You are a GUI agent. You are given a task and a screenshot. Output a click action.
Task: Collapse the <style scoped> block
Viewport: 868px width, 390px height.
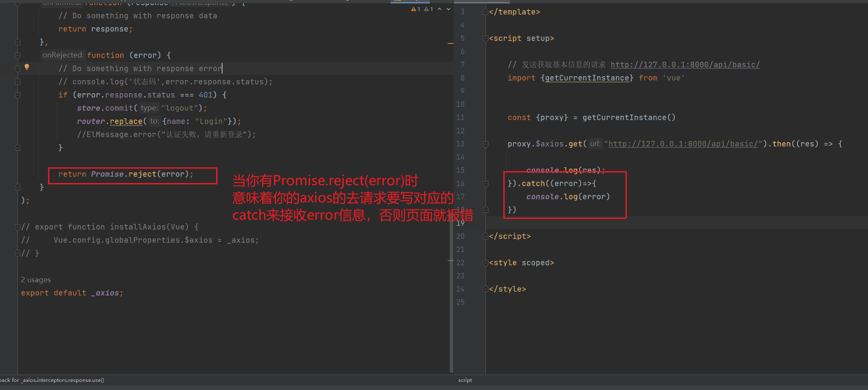pyautogui.click(x=485, y=263)
